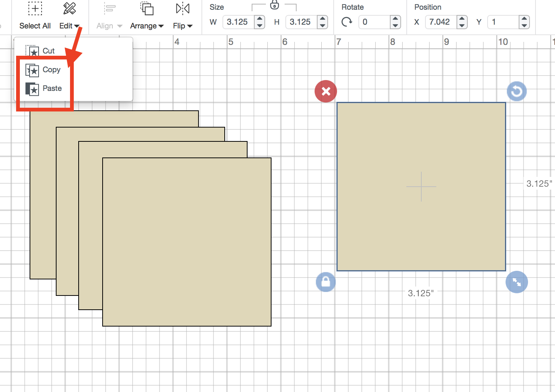This screenshot has width=555, height=392.
Task: Increase width using the W stepper
Action: click(260, 19)
